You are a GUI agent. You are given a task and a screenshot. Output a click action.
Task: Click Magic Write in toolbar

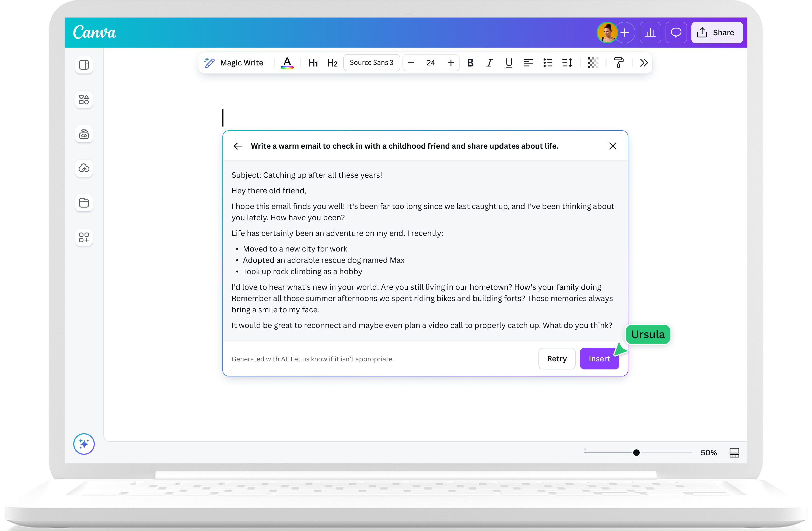click(234, 63)
